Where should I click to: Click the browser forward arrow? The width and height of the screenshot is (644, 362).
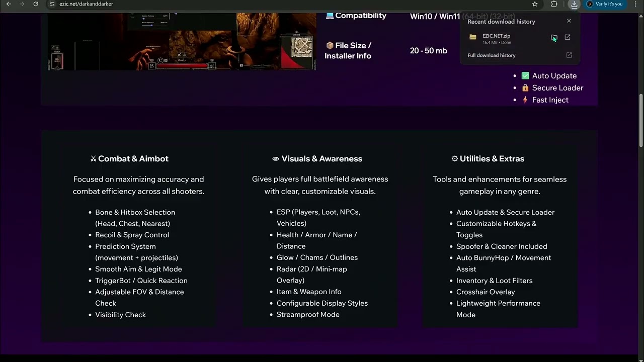coord(22,4)
